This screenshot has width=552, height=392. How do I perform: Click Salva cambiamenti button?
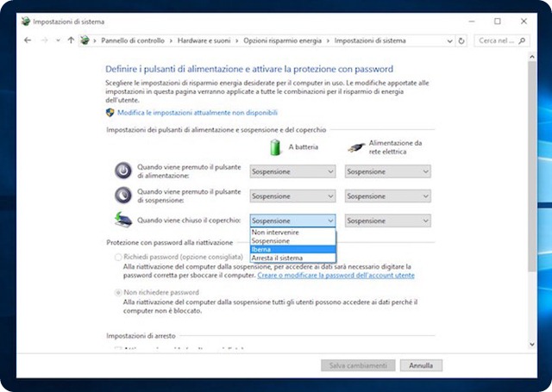coord(358,365)
